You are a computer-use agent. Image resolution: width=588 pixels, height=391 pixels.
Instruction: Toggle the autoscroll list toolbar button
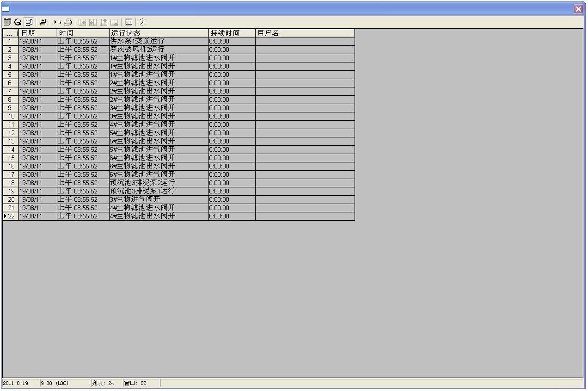pyautogui.click(x=29, y=22)
